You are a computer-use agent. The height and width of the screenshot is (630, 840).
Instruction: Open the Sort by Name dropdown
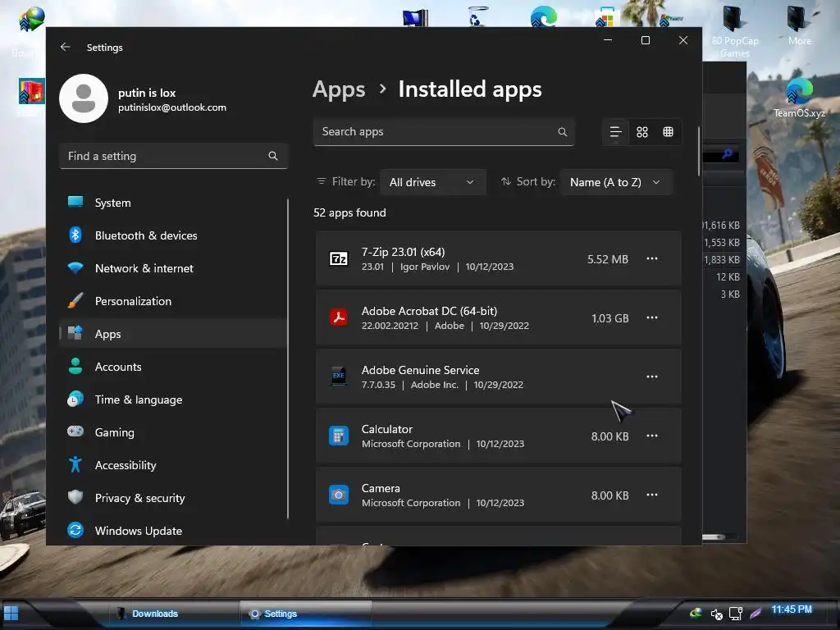tap(616, 182)
